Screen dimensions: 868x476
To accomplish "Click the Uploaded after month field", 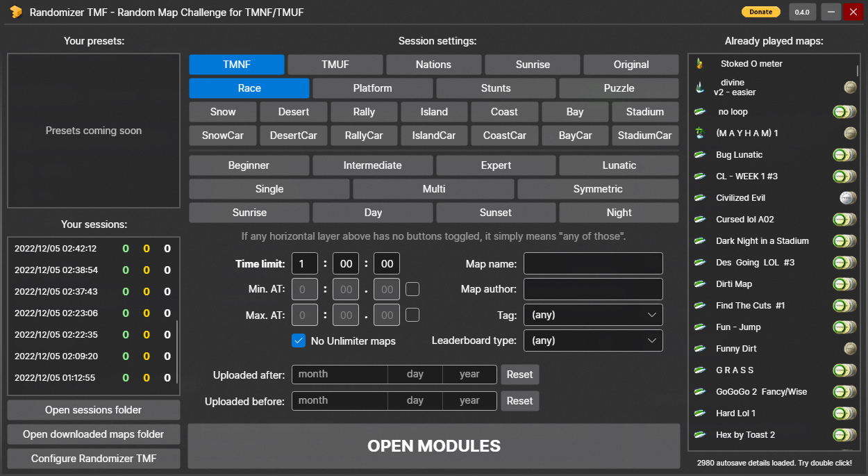I will 340,375.
